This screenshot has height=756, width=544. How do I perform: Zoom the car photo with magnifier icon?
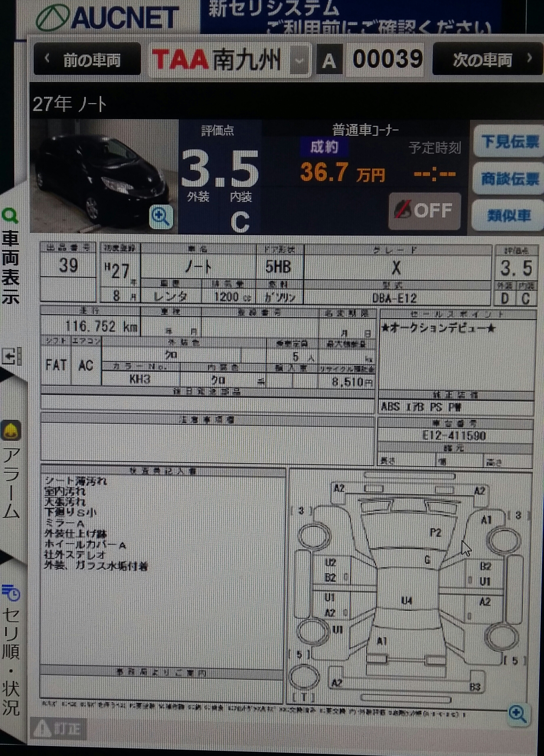(161, 217)
